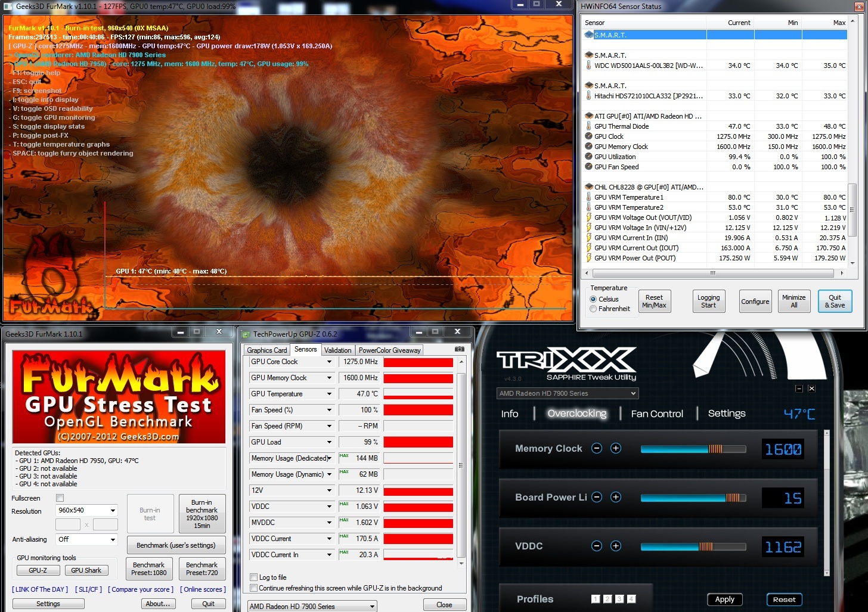Open TRIXX Fan Control tab
The image size is (868, 612).
pos(657,414)
